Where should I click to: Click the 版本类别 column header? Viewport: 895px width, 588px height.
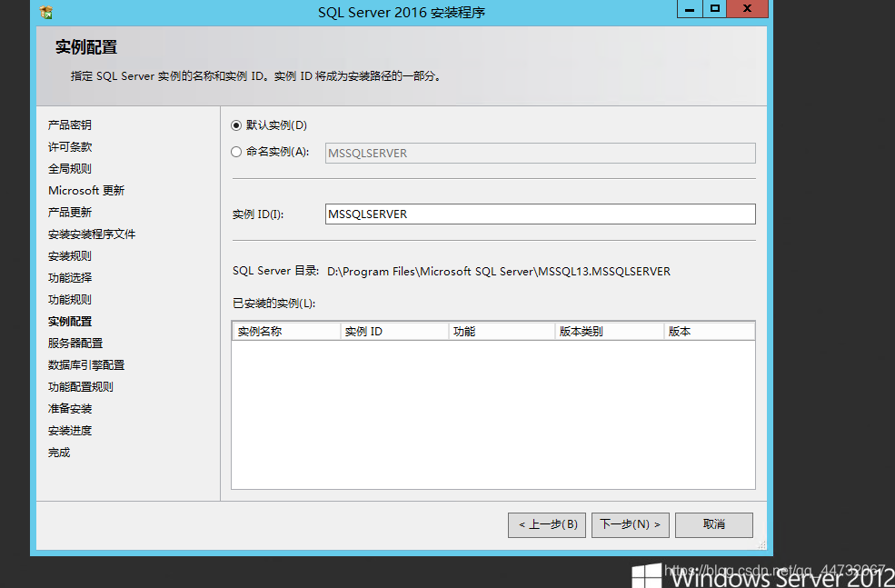[610, 331]
